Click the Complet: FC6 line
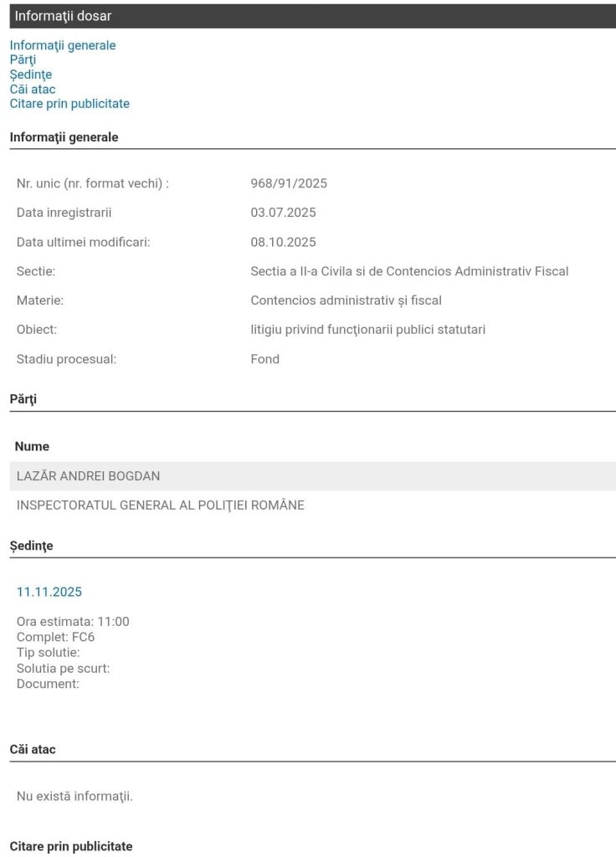Viewport: 616px width, 857px height. (55, 637)
